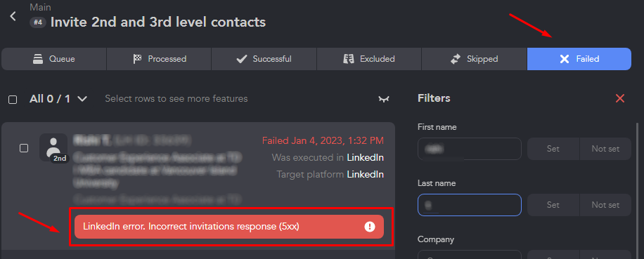Check the failed contact row checkbox
Screen dimensions: 644x259
(x=24, y=148)
